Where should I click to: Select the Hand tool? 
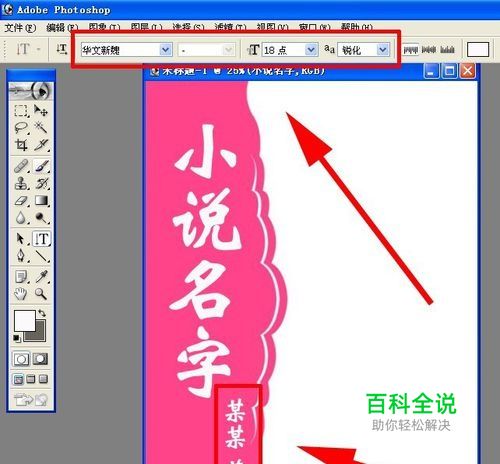click(x=21, y=294)
